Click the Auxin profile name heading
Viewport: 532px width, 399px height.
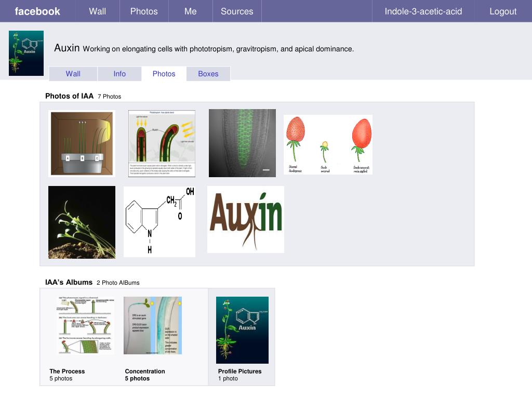[67, 48]
